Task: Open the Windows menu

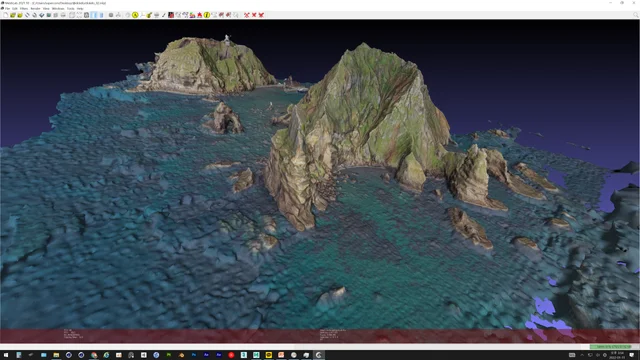Action: [58, 8]
